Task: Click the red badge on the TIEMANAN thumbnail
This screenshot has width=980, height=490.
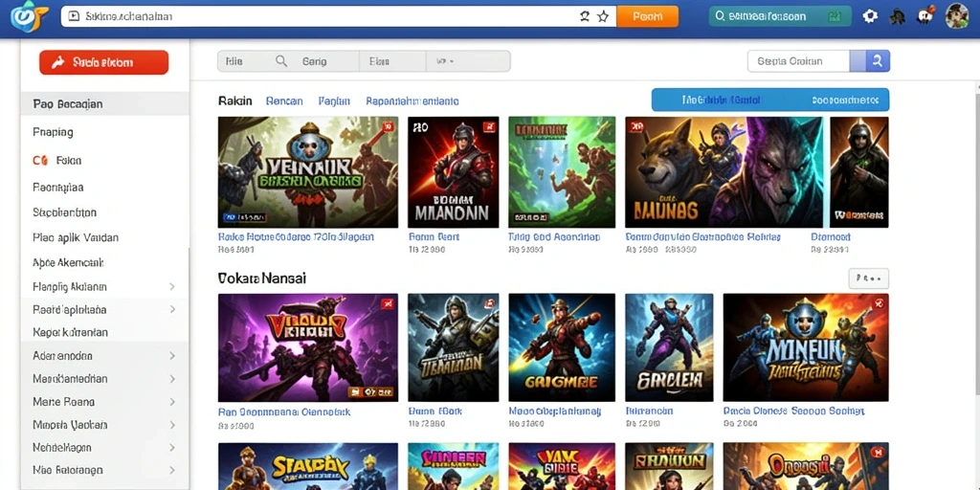Action: point(489,304)
